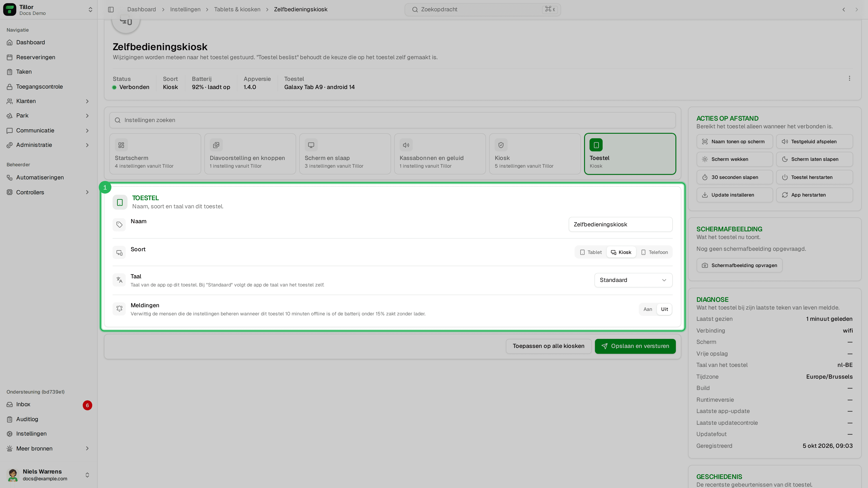Switch to the Scherm en slaap tab

(x=345, y=154)
